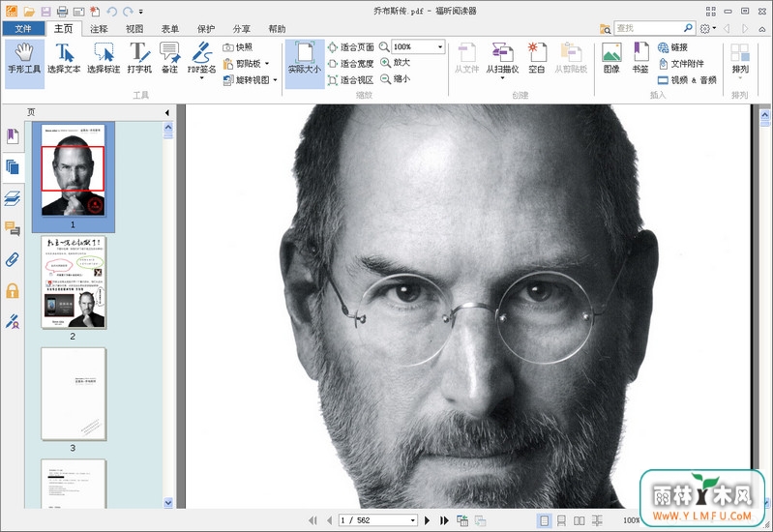
Task: Undo the last action
Action: 112,11
